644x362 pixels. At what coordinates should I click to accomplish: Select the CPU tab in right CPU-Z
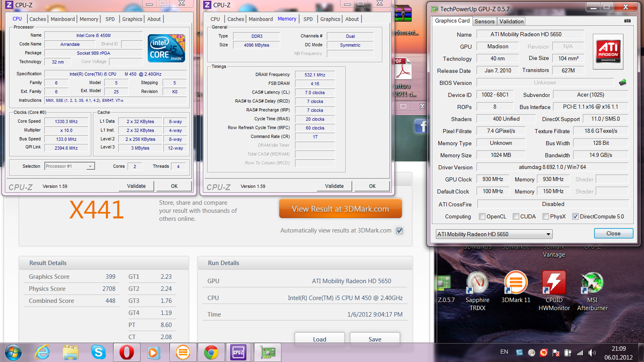click(x=215, y=19)
